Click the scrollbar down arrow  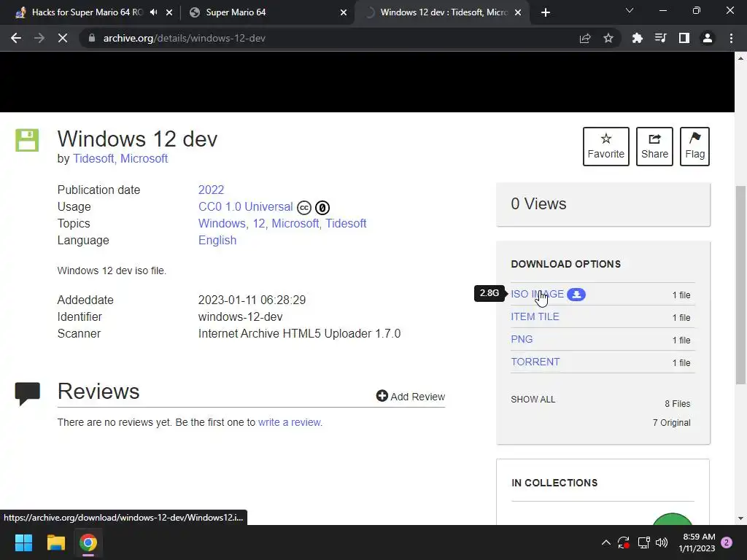(x=740, y=518)
